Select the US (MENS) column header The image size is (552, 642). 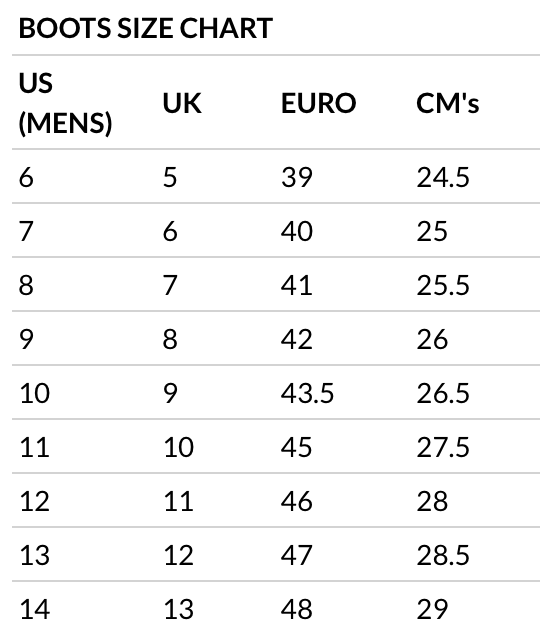[x=65, y=102]
